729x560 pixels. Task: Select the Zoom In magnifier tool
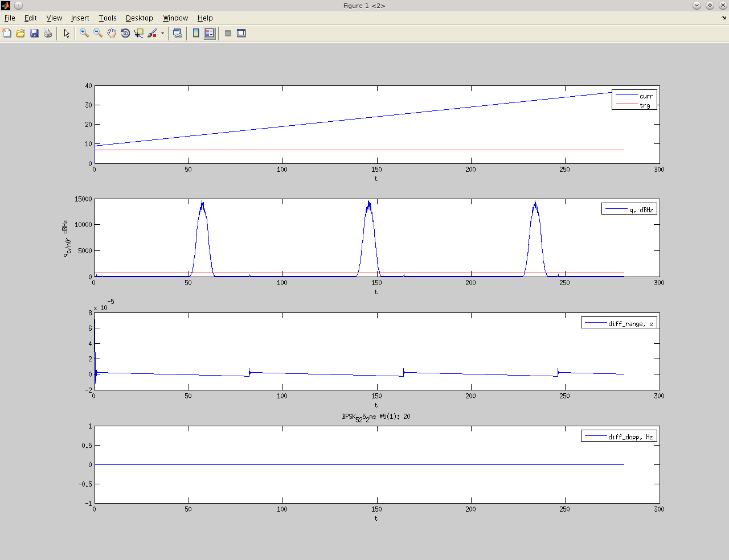[x=84, y=33]
